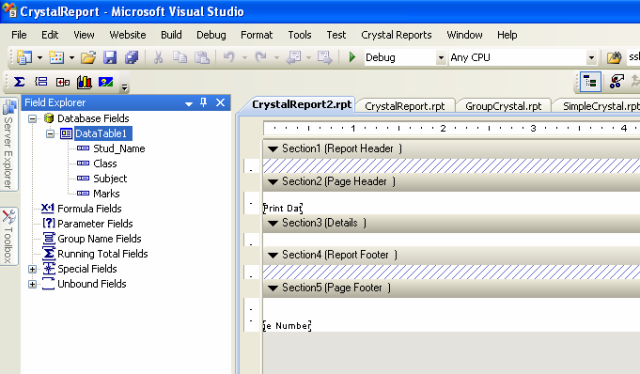Viewport: 640px width, 374px height.
Task: Click the Section2 Page Header bar
Action: (x=451, y=182)
